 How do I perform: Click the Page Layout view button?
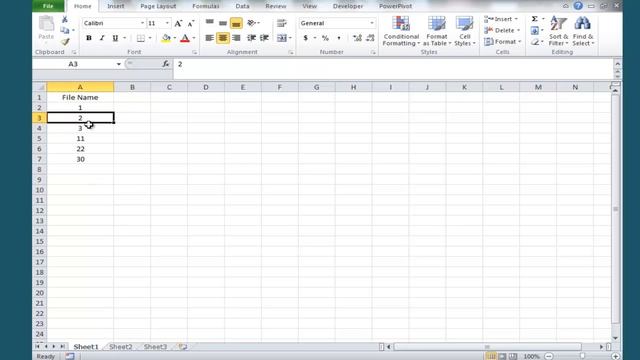(502, 356)
